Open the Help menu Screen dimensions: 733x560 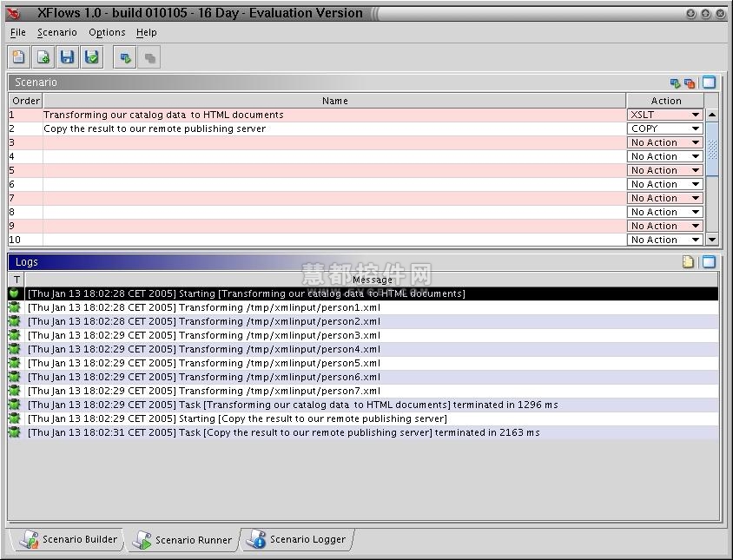[x=146, y=32]
